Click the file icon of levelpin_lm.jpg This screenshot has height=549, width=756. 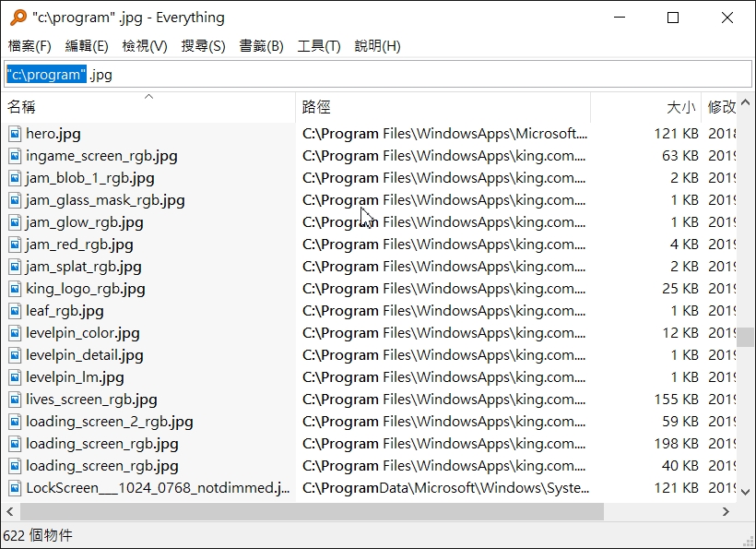click(15, 377)
